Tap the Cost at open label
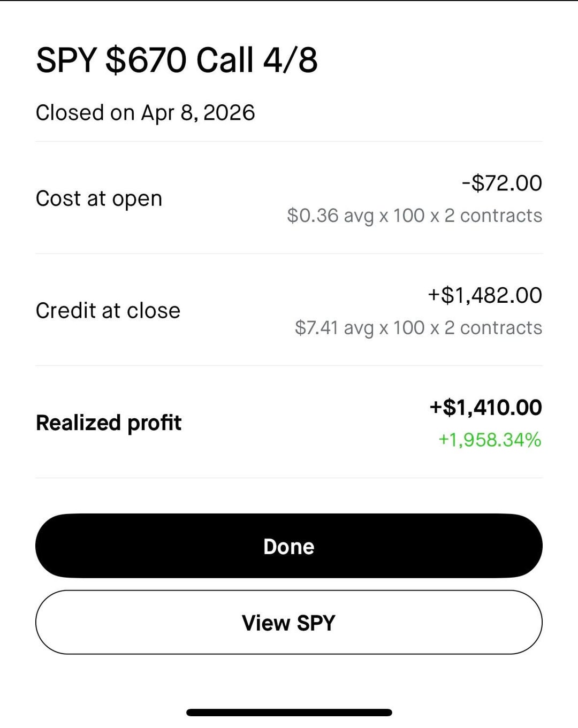This screenshot has height=728, width=578. [98, 198]
